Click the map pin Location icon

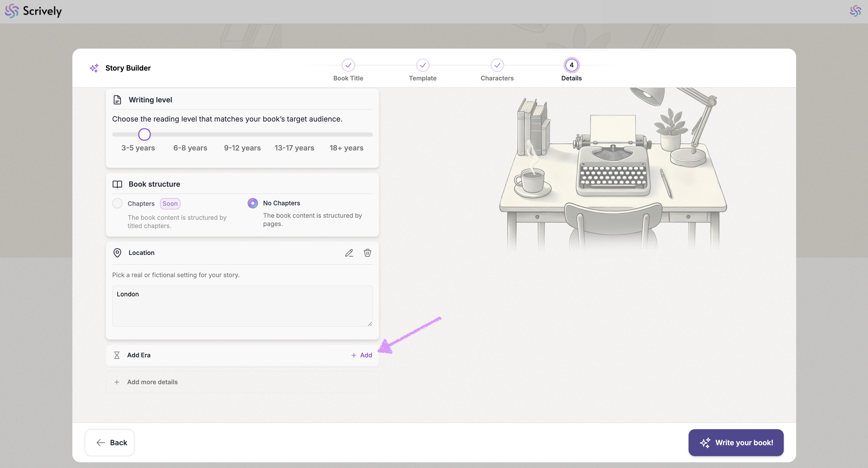click(x=117, y=253)
